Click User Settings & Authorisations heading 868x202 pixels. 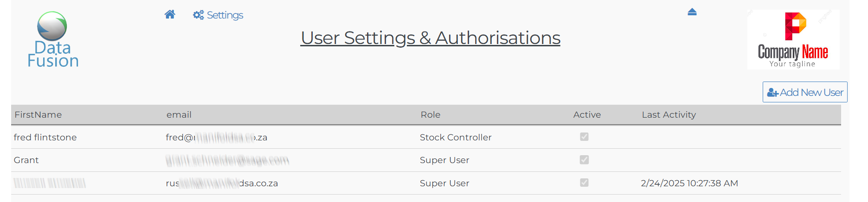pos(431,38)
